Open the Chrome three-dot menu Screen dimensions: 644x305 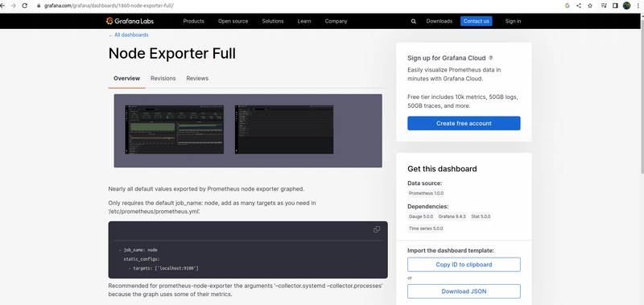point(638,6)
